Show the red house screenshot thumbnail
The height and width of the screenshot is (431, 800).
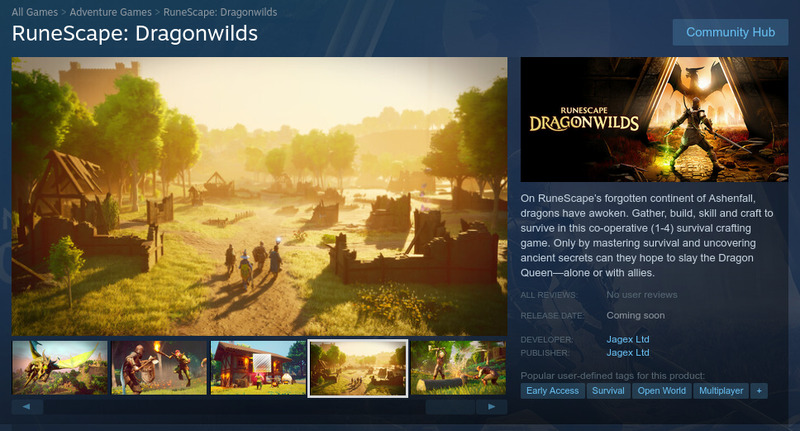coord(258,368)
